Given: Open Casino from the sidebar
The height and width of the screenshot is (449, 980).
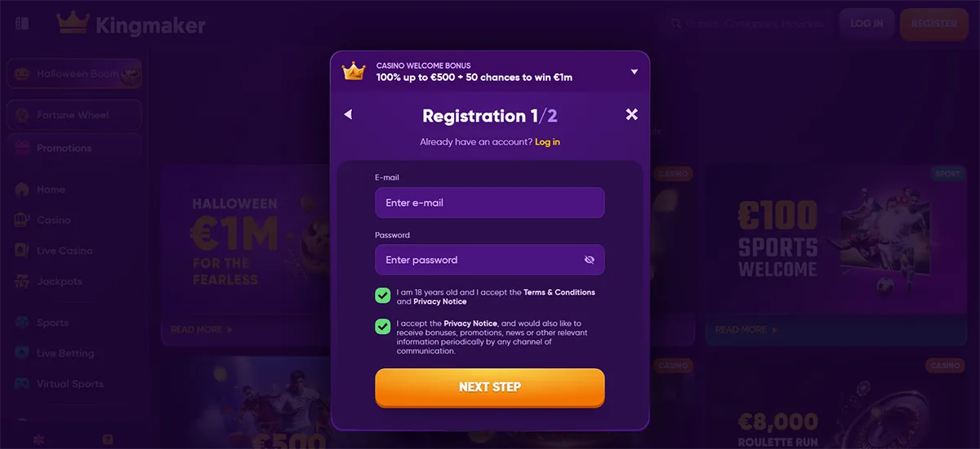Looking at the screenshot, I should [x=54, y=220].
